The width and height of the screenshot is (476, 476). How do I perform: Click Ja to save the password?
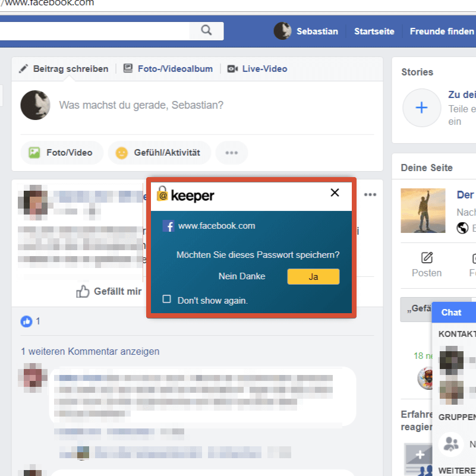pos(313,276)
